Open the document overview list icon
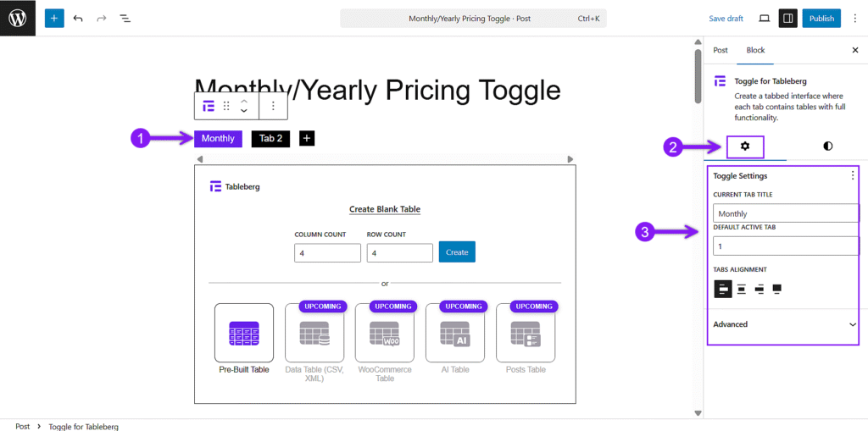 coord(125,19)
